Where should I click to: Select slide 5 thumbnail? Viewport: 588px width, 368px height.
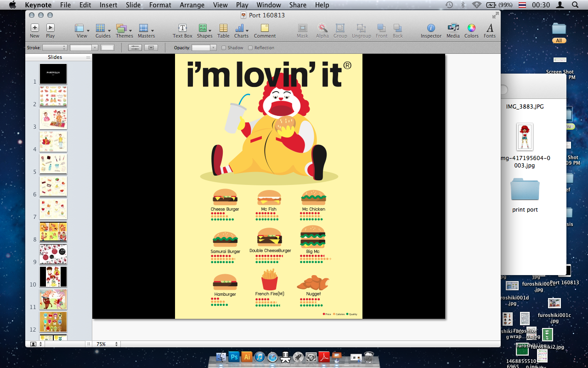tap(53, 164)
